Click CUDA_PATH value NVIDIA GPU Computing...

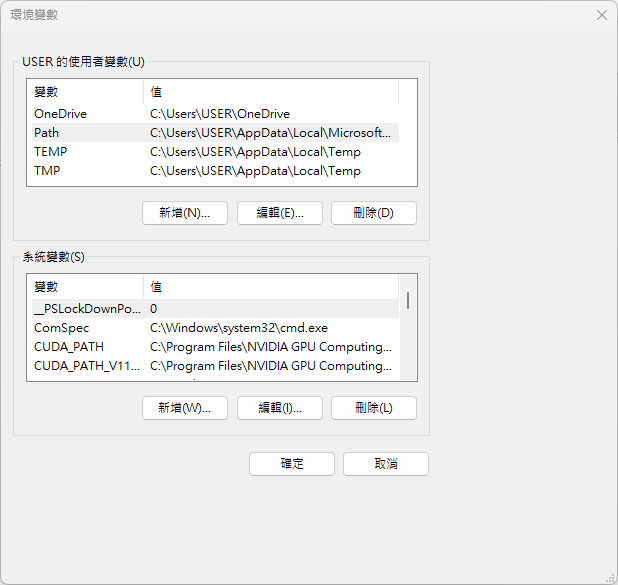[271, 347]
